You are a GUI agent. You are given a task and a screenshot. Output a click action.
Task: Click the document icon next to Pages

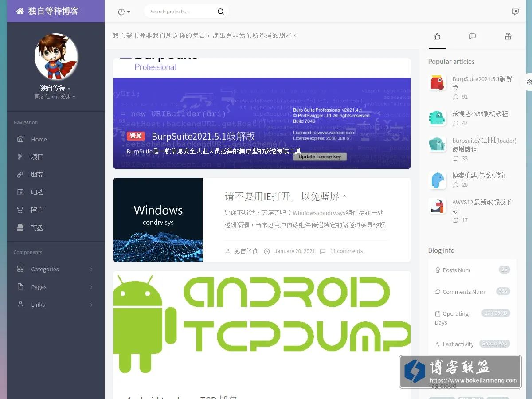click(x=20, y=286)
